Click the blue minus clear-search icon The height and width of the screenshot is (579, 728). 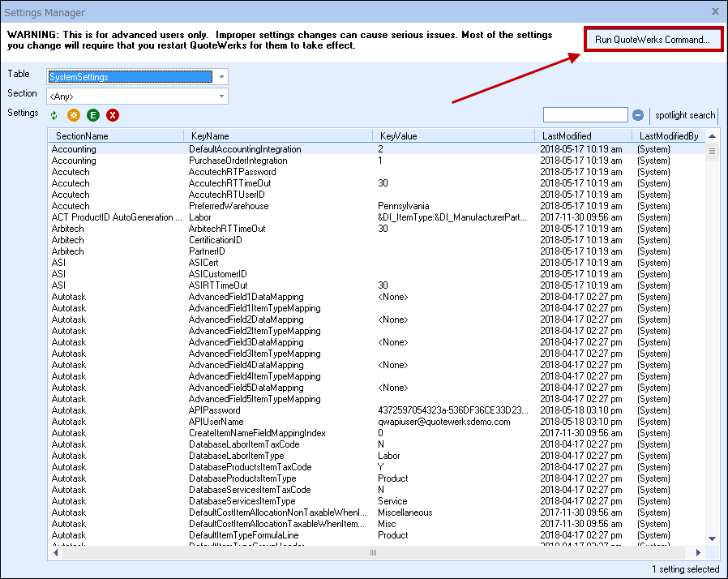click(x=638, y=115)
